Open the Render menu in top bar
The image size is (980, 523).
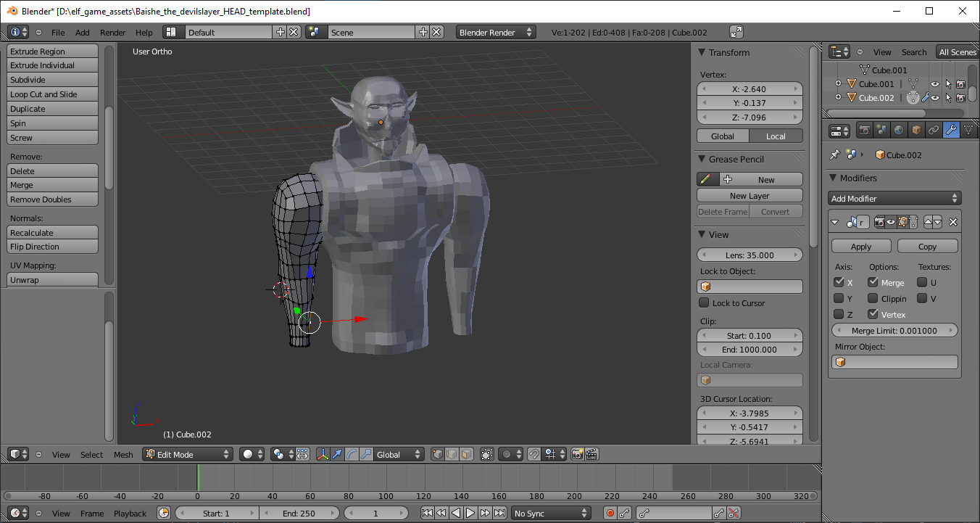coord(112,33)
